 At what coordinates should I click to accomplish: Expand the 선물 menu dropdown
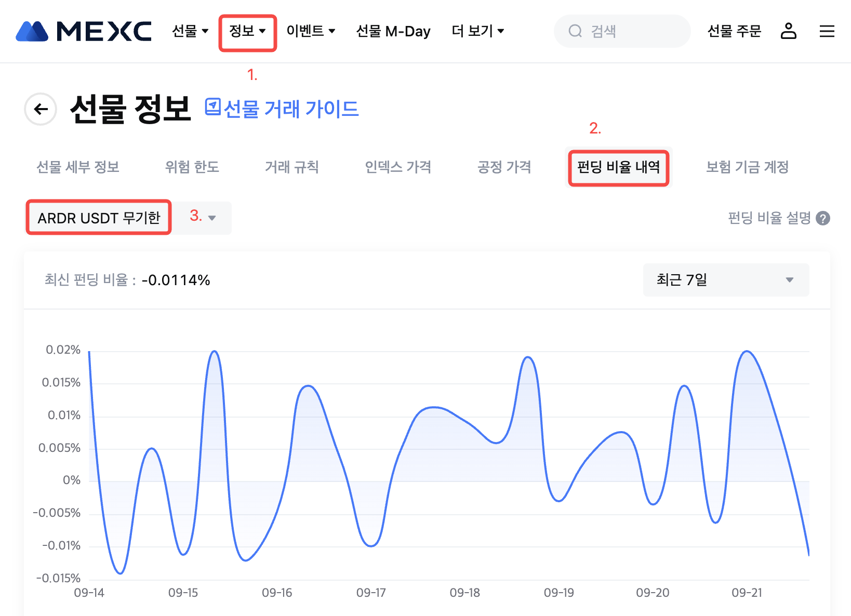tap(190, 31)
